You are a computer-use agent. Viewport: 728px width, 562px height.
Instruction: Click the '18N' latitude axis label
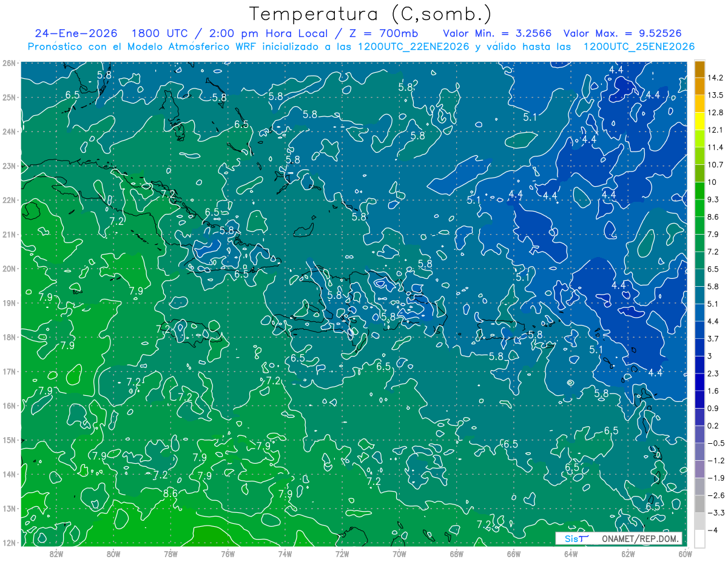[x=9, y=337]
